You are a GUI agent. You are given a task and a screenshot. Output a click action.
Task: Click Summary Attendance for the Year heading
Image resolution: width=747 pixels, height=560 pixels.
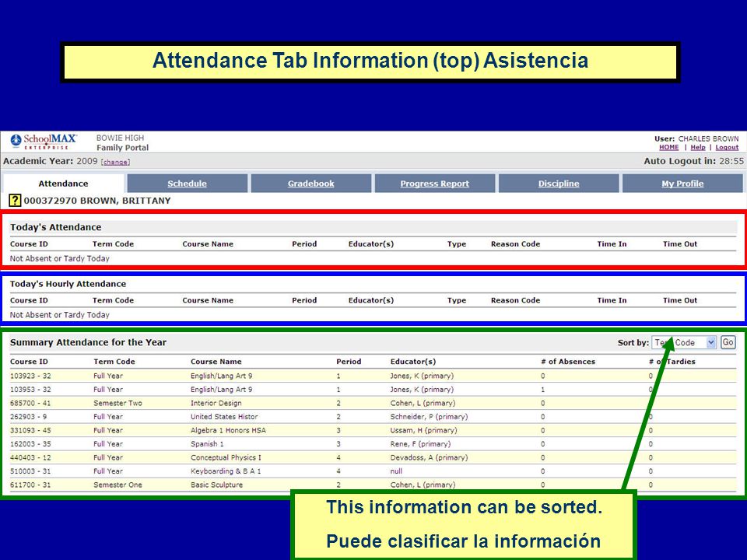coord(88,342)
